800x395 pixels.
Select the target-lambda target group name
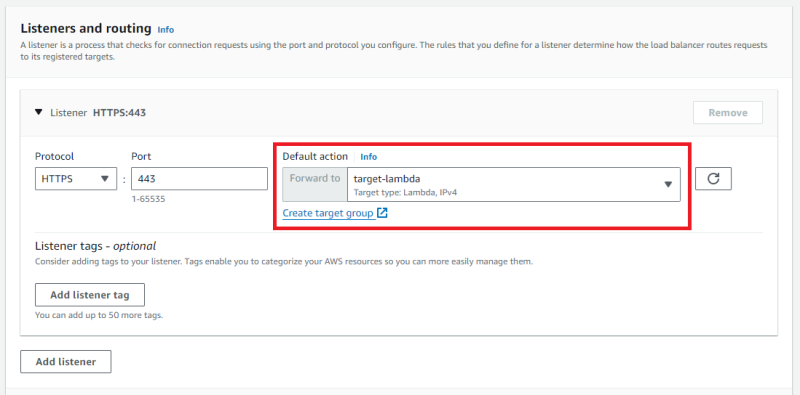(387, 179)
